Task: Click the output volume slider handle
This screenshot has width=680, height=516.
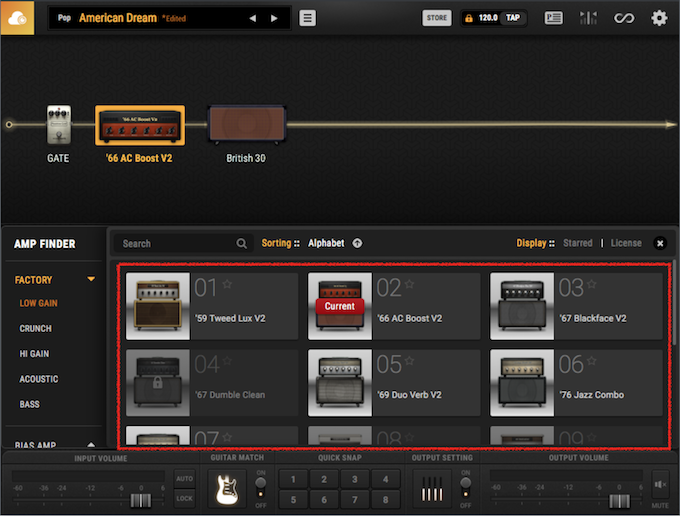Action: (619, 501)
